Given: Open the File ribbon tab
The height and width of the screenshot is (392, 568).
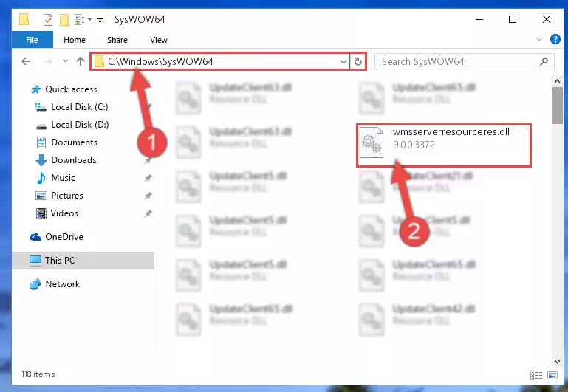Looking at the screenshot, I should [x=32, y=40].
